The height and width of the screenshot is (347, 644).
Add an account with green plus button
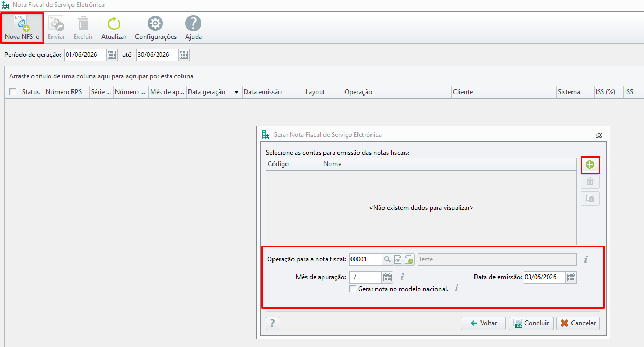(590, 165)
